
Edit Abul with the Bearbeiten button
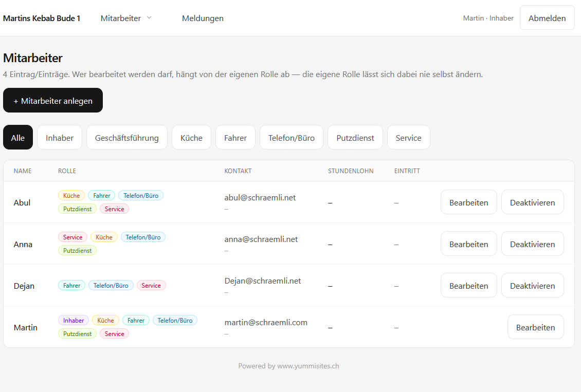click(468, 202)
